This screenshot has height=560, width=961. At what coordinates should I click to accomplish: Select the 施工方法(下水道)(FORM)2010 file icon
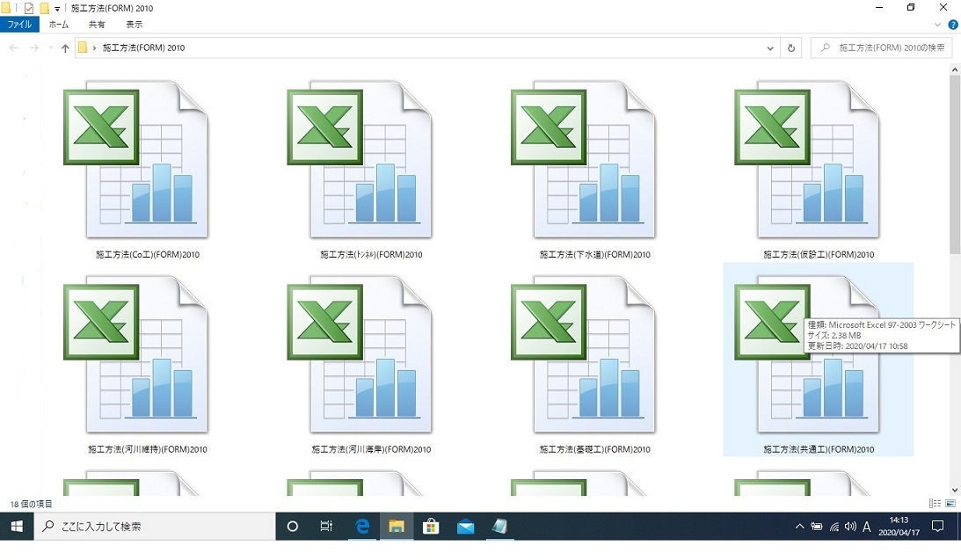[584, 159]
